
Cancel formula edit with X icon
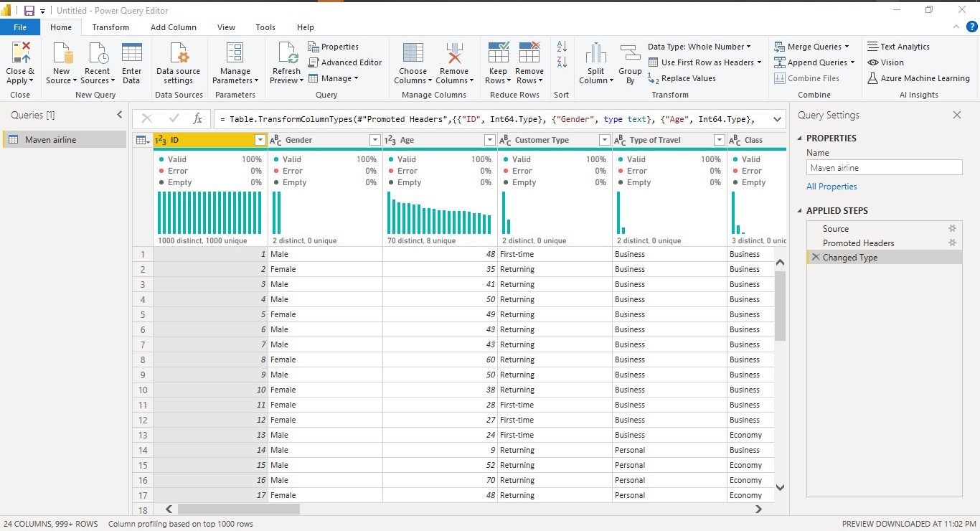coord(147,118)
